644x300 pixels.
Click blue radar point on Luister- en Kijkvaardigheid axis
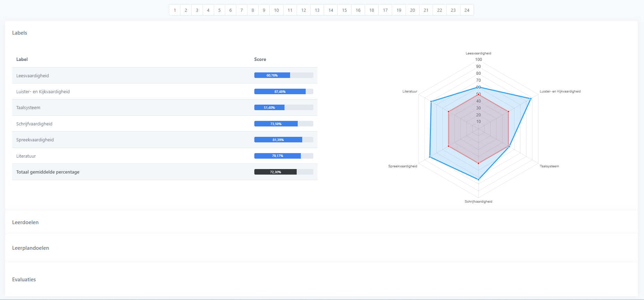531,99
